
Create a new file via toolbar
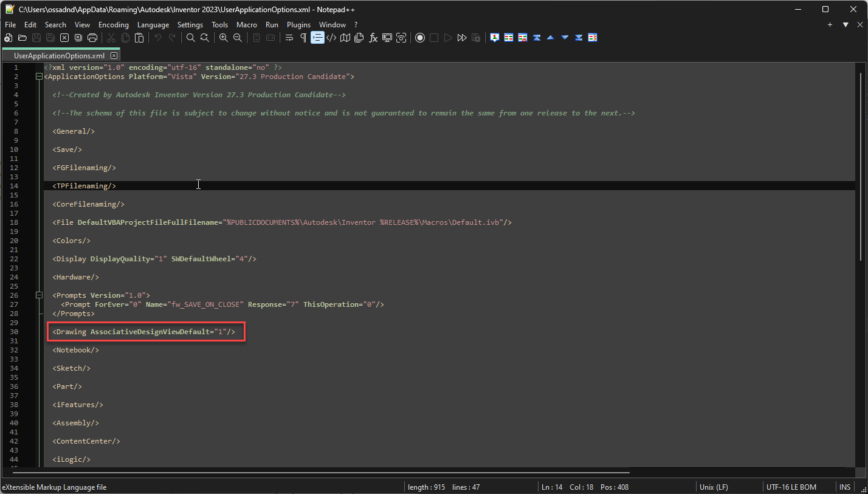pyautogui.click(x=8, y=38)
